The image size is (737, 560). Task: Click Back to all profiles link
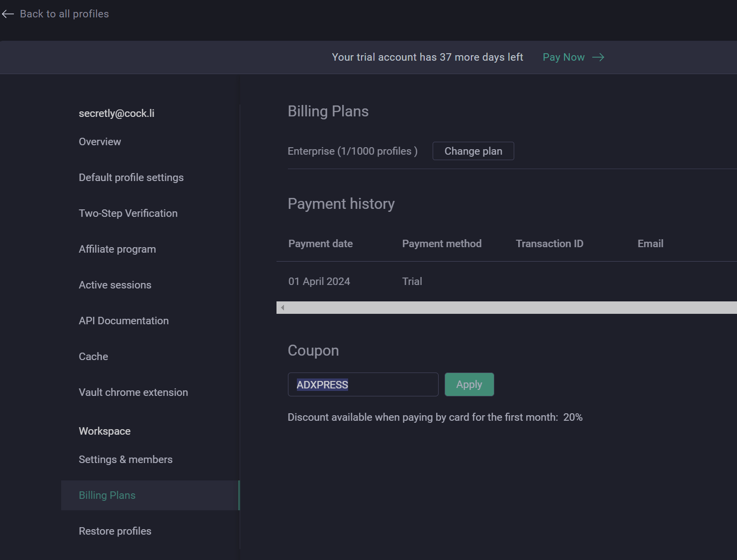(x=64, y=14)
